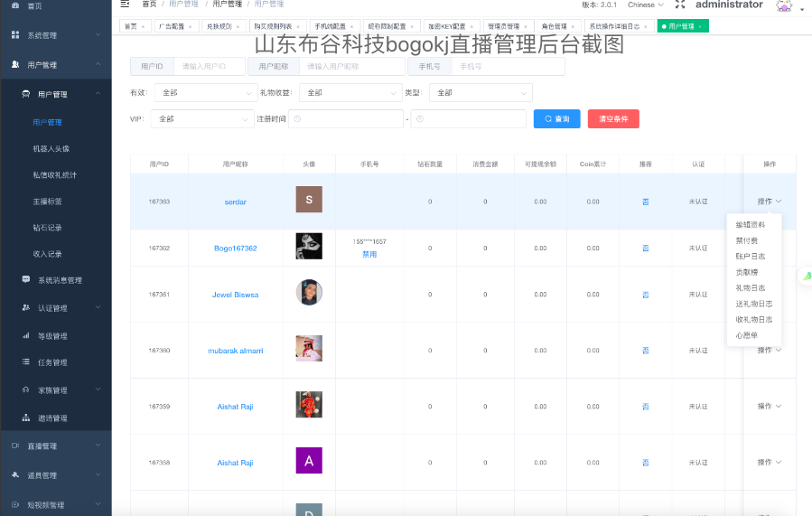Click the 等级管理 bar chart icon
The height and width of the screenshot is (516, 812).
26,336
